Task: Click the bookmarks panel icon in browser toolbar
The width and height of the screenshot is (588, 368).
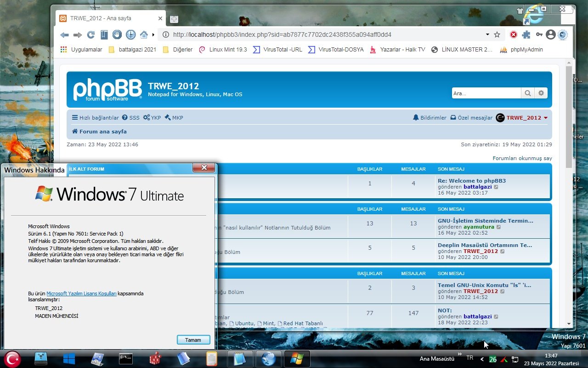Action: [104, 34]
